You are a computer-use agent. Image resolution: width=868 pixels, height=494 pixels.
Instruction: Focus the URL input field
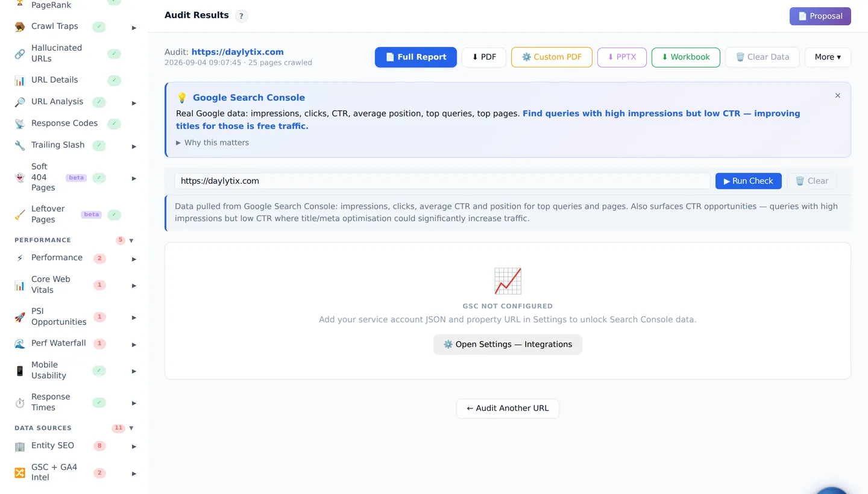click(x=442, y=181)
